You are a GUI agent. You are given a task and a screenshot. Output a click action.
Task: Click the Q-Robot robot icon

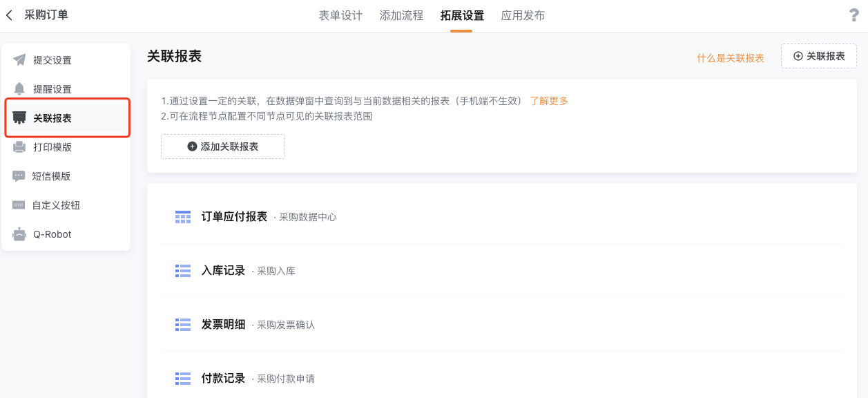tap(19, 234)
